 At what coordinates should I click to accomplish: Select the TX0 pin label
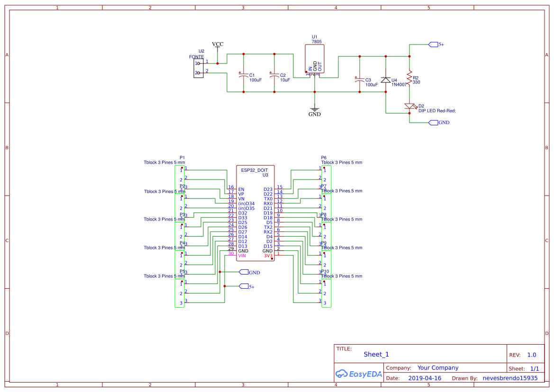268,199
